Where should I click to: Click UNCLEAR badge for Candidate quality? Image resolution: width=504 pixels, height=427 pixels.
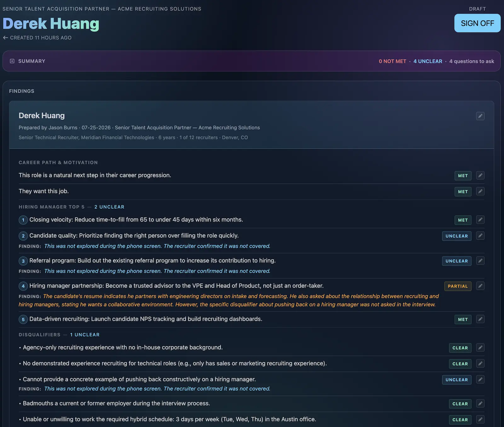[x=456, y=236]
